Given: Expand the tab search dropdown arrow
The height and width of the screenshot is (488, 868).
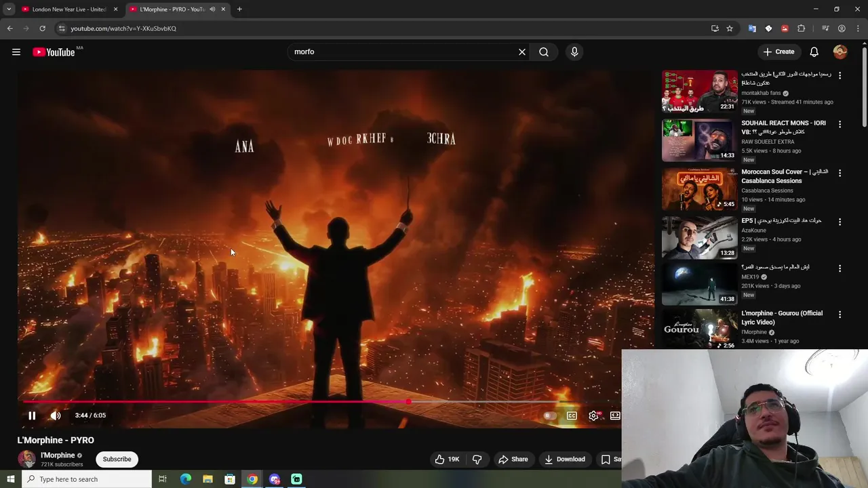Looking at the screenshot, I should [8, 9].
